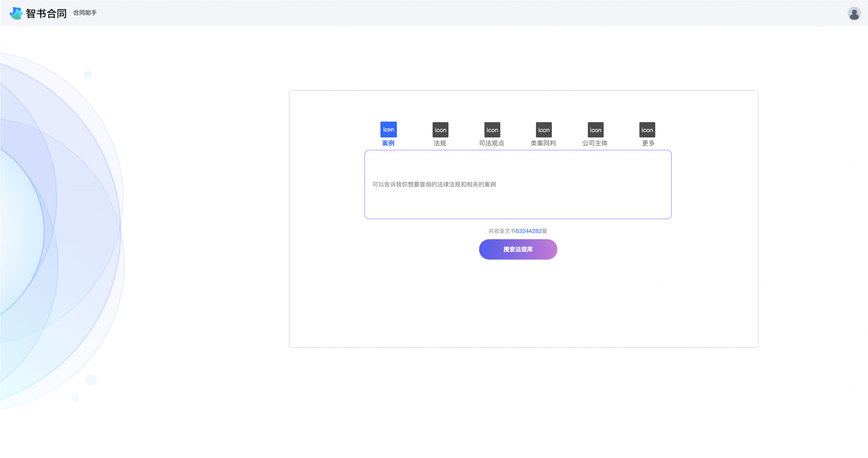Focus the legal query text input box
868x458 pixels.
518,185
